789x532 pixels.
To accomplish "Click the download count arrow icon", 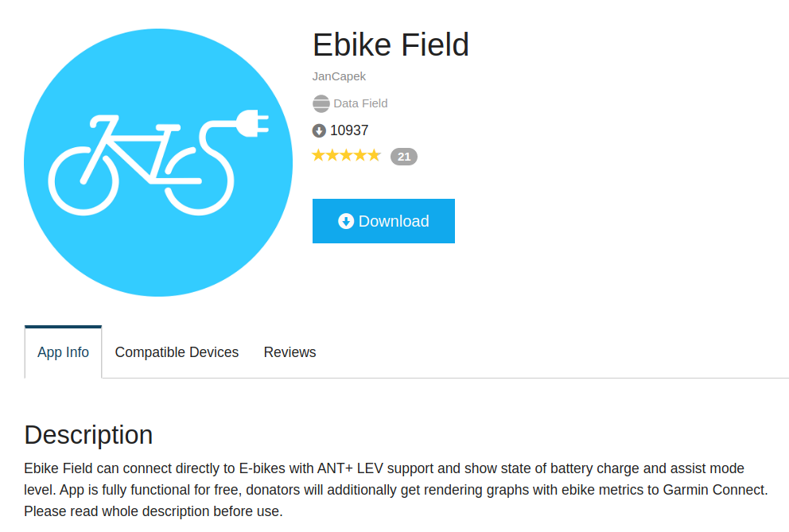I will (319, 131).
